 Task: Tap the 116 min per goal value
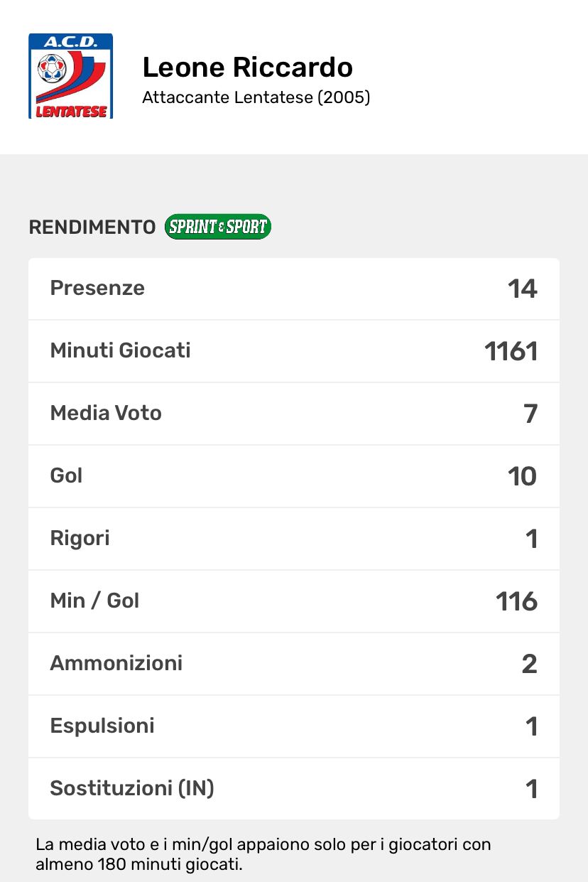517,601
